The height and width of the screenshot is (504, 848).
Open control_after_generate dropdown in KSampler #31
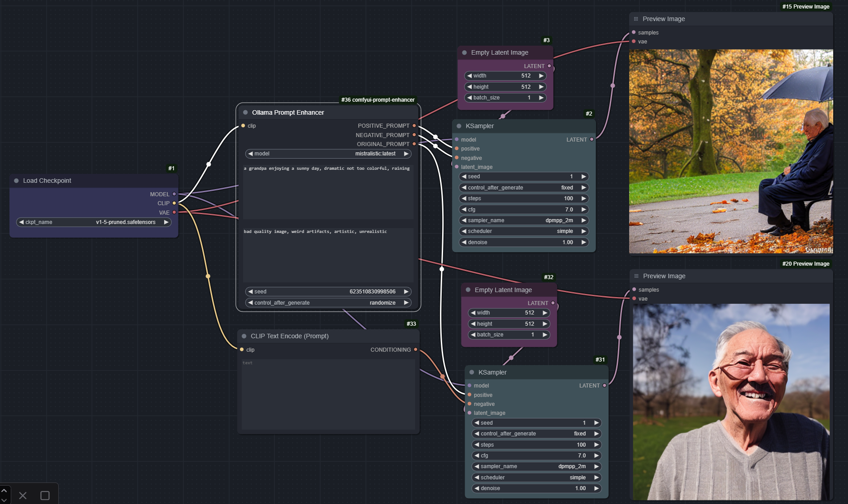click(x=537, y=434)
